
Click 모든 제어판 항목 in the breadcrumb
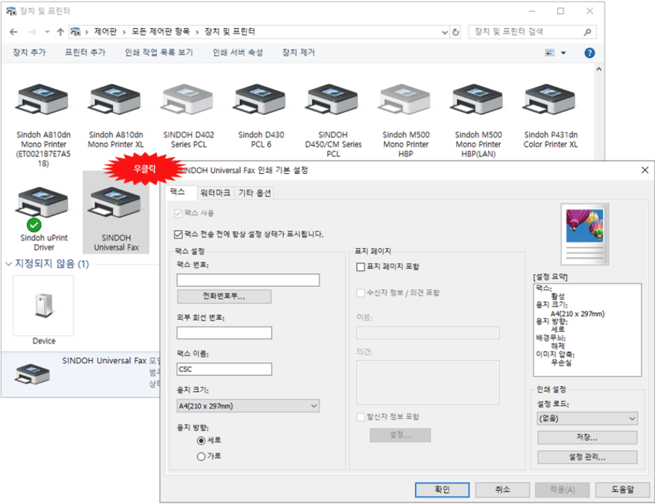point(160,32)
